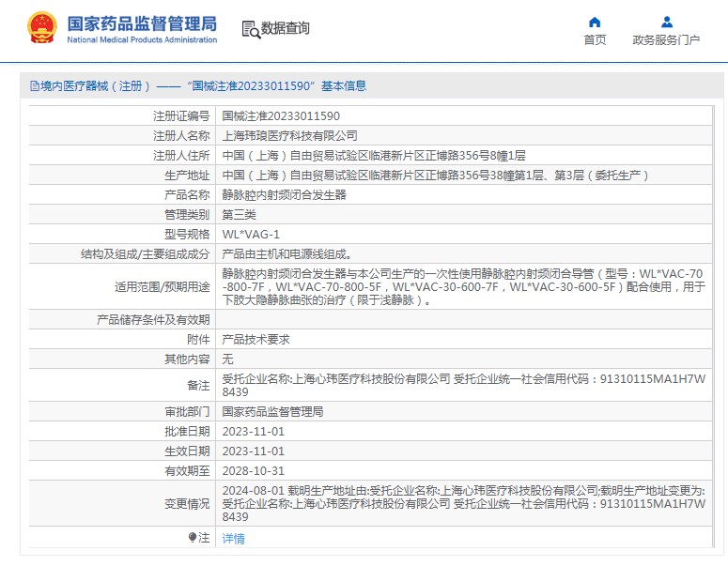Click 产品技术要求 attachment value
This screenshot has height=566, width=728.
pos(256,339)
